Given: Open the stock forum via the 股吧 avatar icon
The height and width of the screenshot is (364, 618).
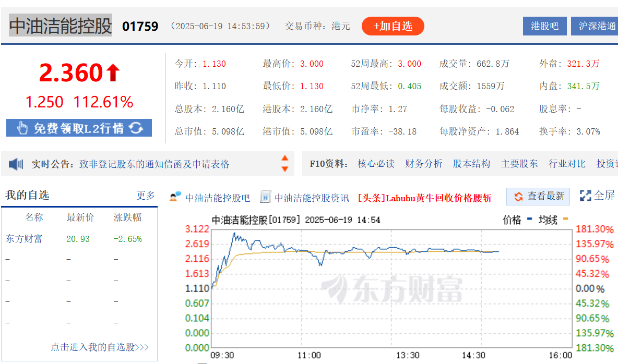Looking at the screenshot, I should coord(176,197).
